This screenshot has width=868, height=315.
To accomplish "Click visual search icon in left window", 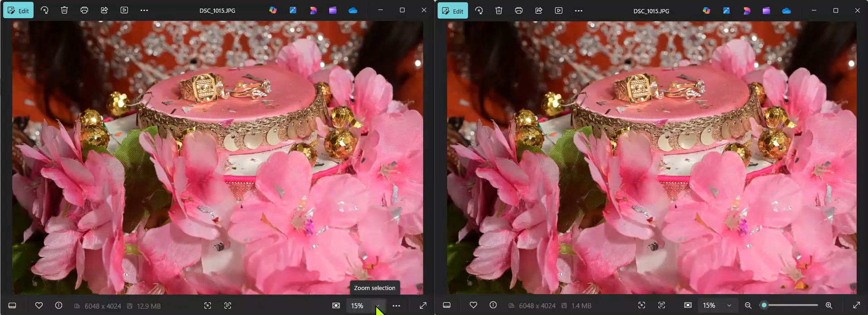I will pos(208,305).
